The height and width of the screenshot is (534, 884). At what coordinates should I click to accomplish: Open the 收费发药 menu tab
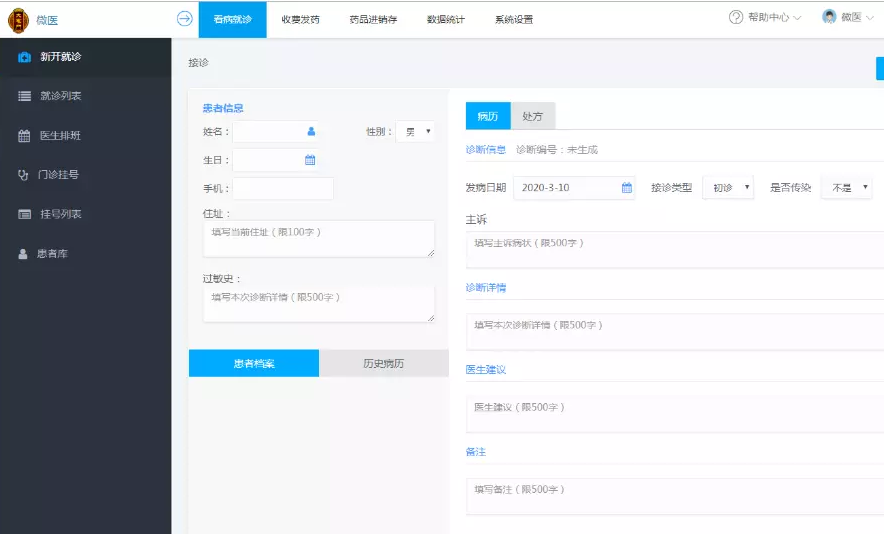300,19
